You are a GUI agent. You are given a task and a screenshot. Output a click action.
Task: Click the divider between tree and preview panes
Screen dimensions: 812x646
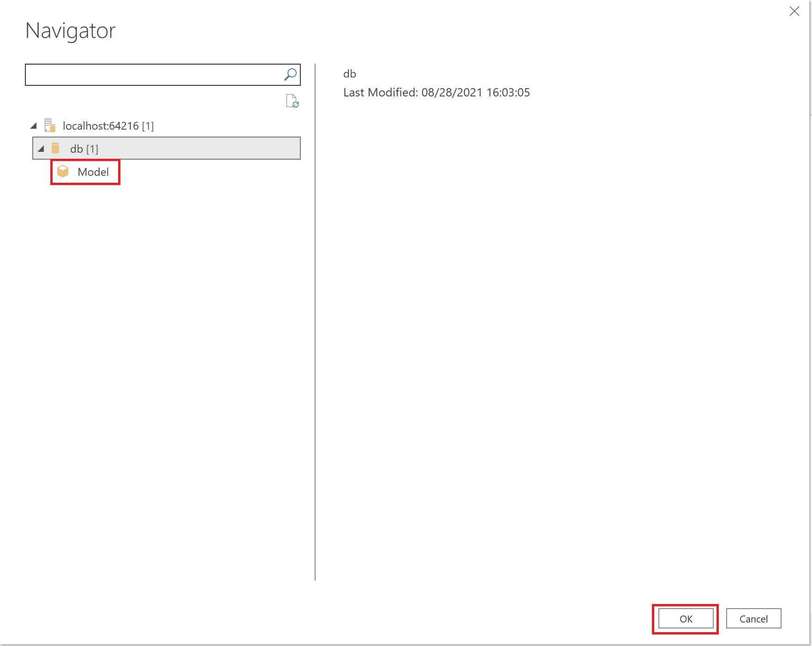316,323
